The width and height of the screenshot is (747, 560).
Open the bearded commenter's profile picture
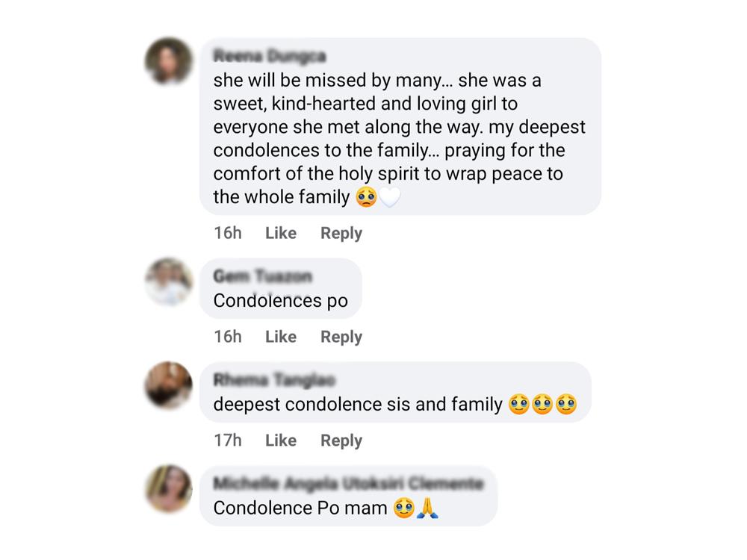click(169, 385)
